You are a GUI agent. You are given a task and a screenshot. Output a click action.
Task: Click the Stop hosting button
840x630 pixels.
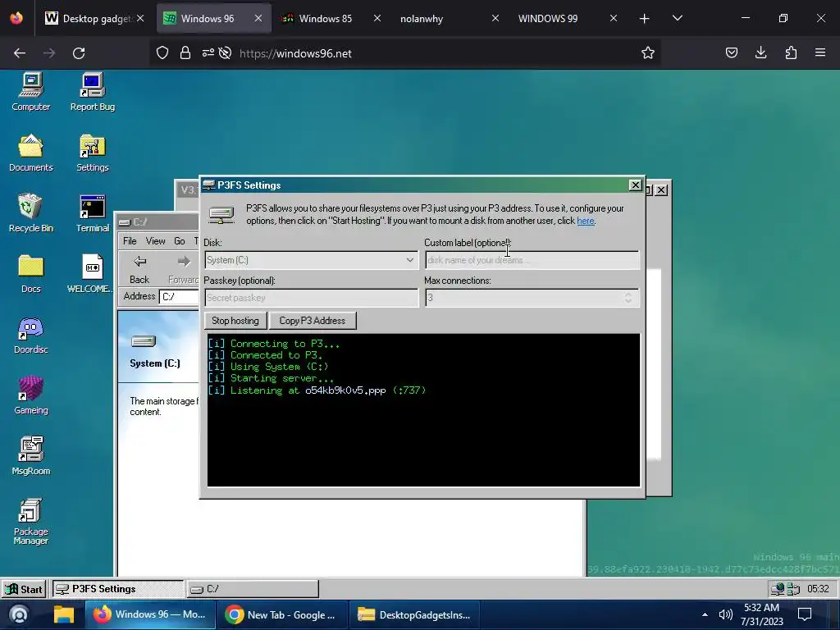pyautogui.click(x=235, y=321)
